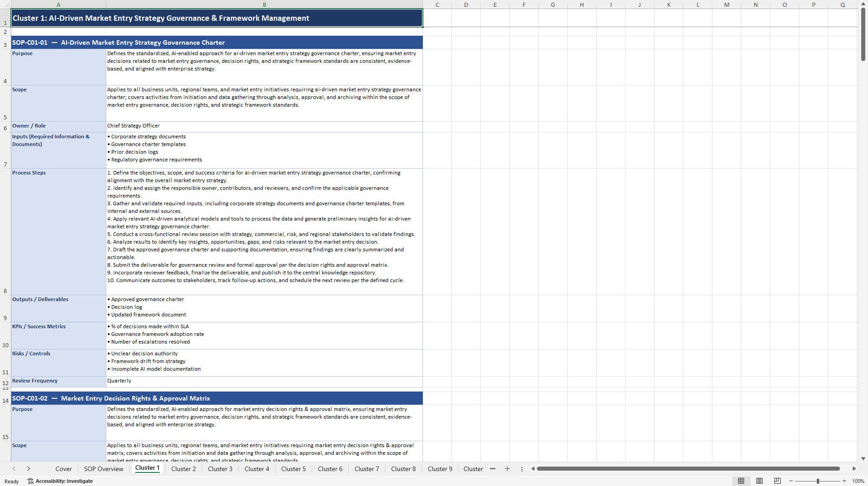Click the 'Chief Strategy Officer' cell
868x486 pixels.
(264, 127)
